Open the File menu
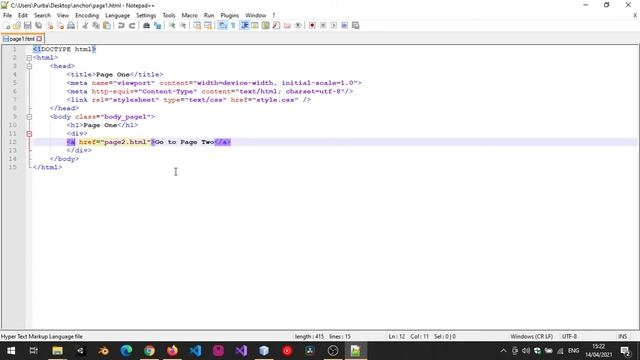640x360 pixels. pyautogui.click(x=7, y=16)
